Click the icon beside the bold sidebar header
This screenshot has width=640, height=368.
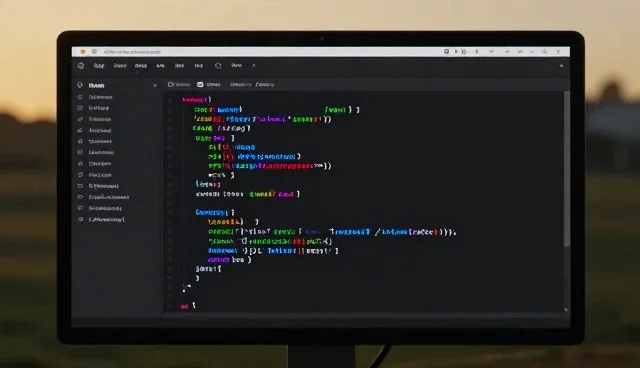(x=80, y=85)
